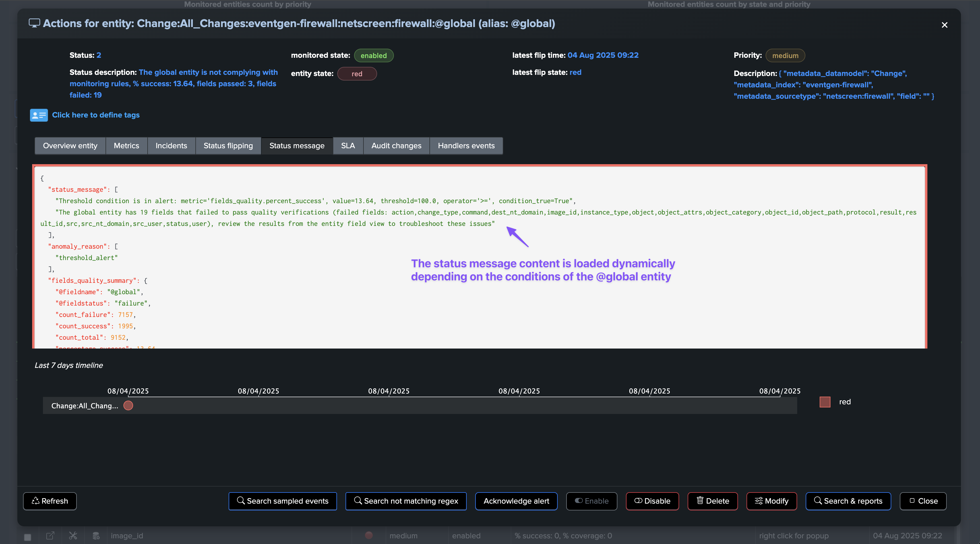Screen dimensions: 980x544
Task: Click the monitor icon beside the dialog title
Action: [x=34, y=23]
